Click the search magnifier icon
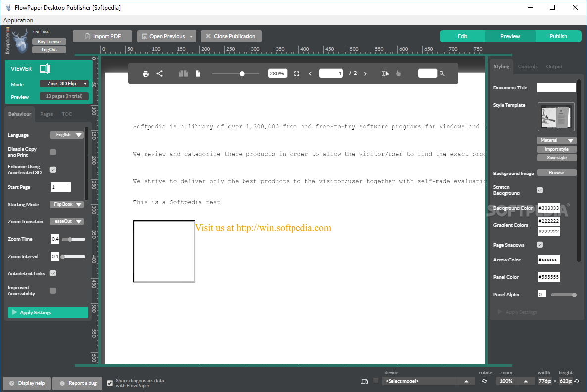 442,73
